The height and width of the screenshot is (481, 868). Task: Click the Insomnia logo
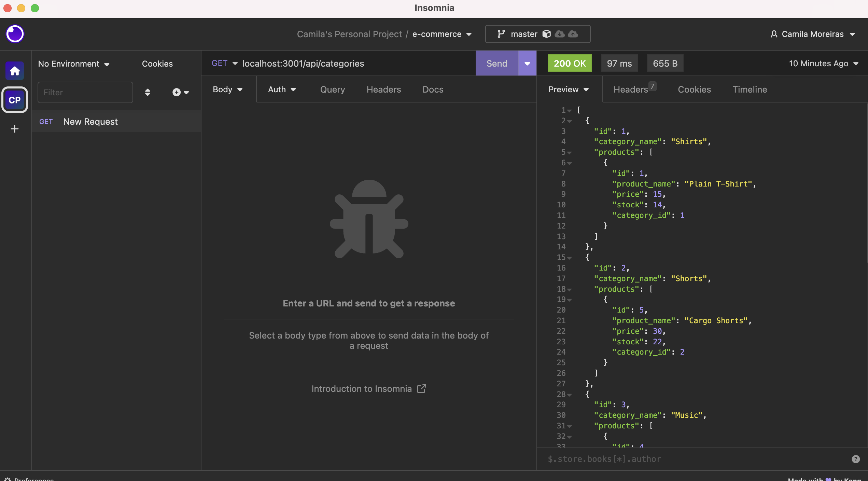click(x=14, y=34)
